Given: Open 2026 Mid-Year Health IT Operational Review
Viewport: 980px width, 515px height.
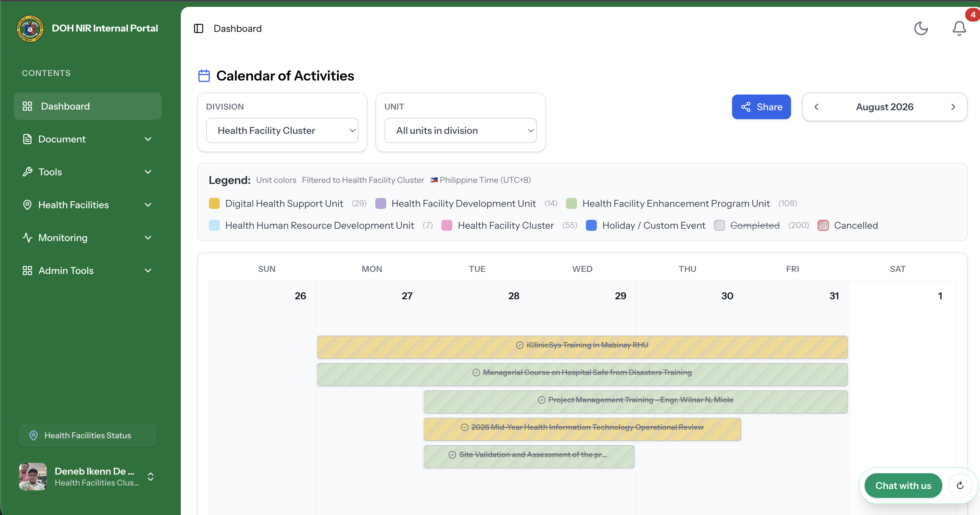Looking at the screenshot, I should [x=582, y=429].
